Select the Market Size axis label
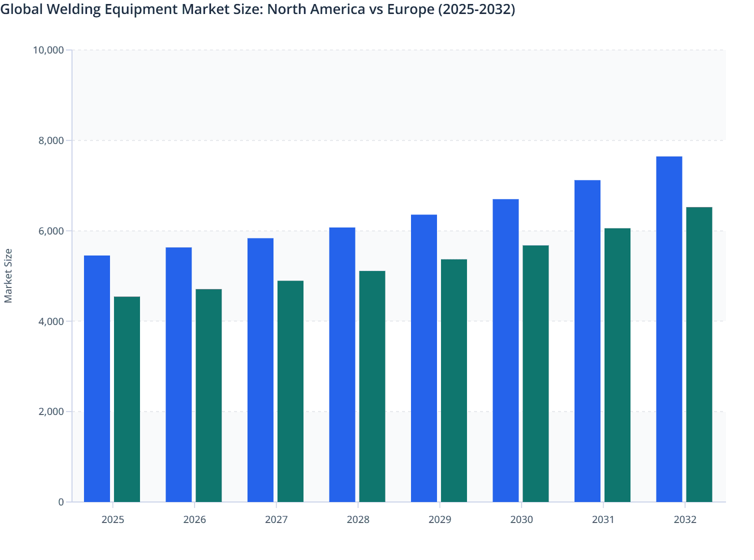 [x=9, y=272]
